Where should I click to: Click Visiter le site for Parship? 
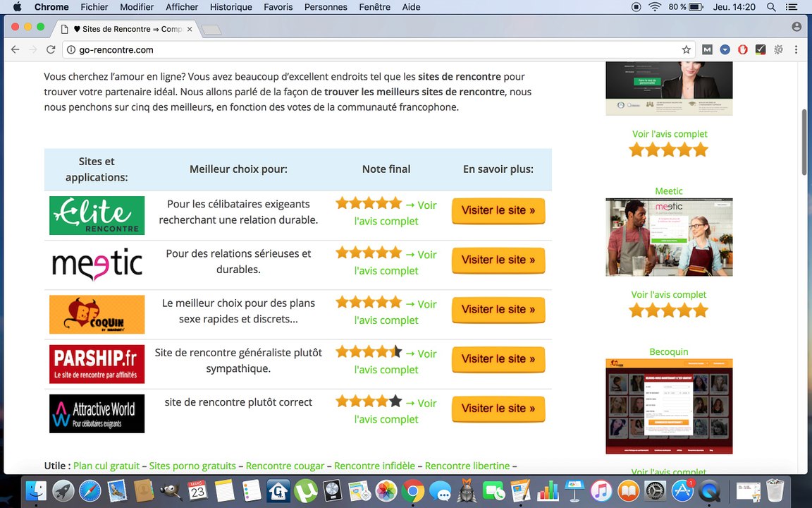[x=498, y=359]
